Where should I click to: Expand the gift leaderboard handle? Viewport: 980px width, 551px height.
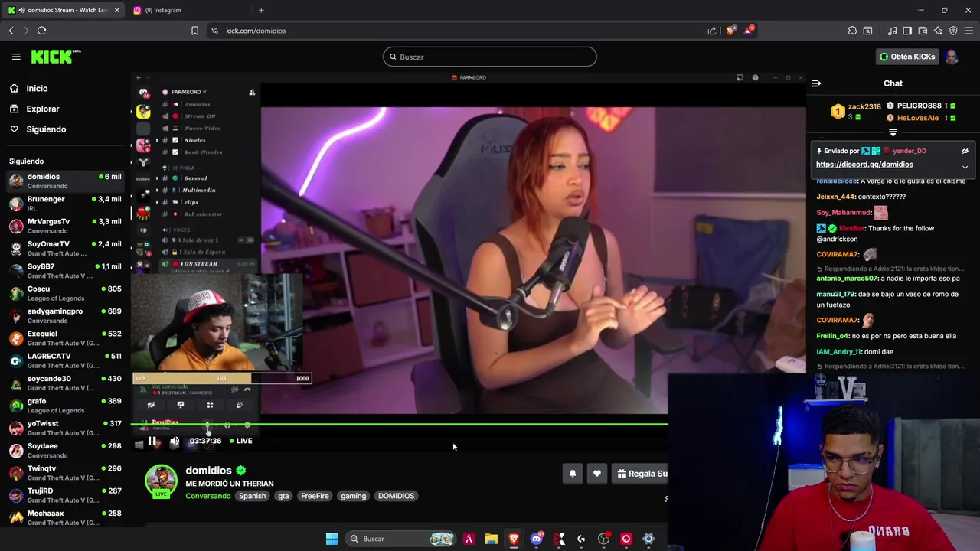click(x=893, y=132)
